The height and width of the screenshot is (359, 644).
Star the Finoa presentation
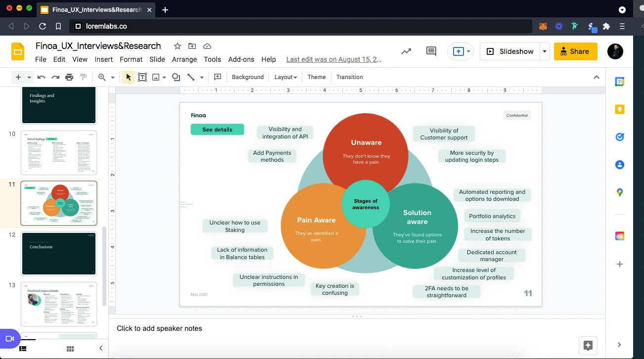[x=178, y=46]
